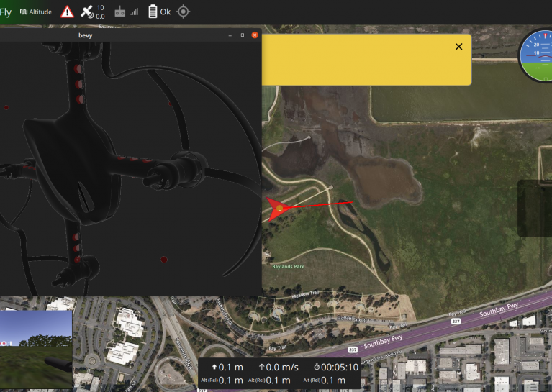Minimize the bevy window
This screenshot has height=392, width=552.
tap(230, 35)
